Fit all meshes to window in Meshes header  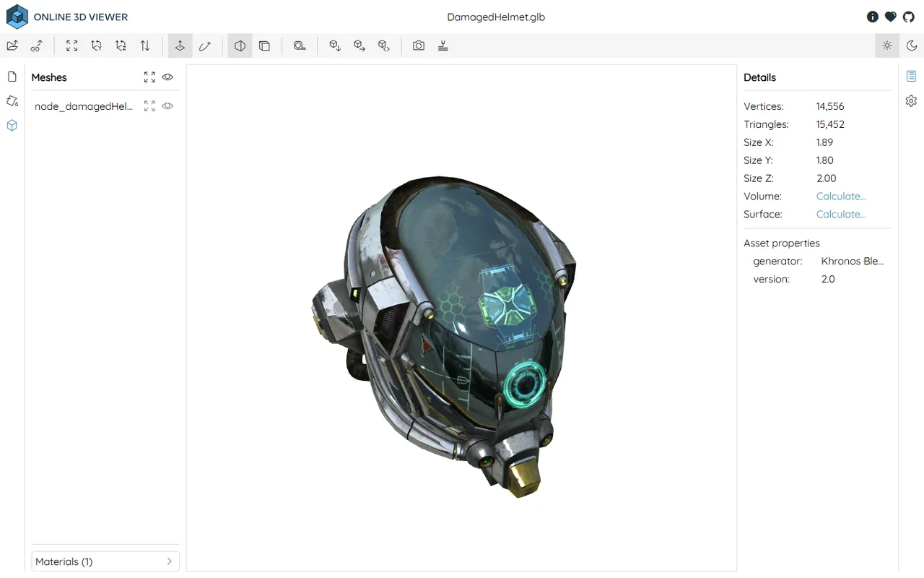pyautogui.click(x=149, y=77)
